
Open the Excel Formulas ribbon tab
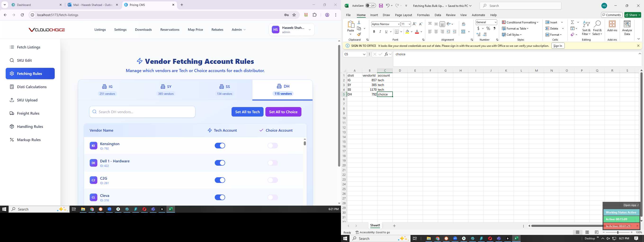[x=423, y=15]
